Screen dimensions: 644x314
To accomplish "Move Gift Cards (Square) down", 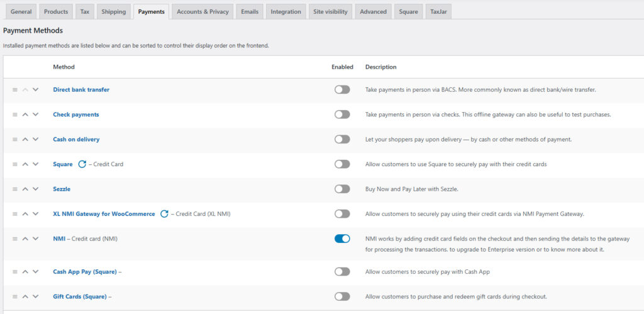I will [x=35, y=296].
